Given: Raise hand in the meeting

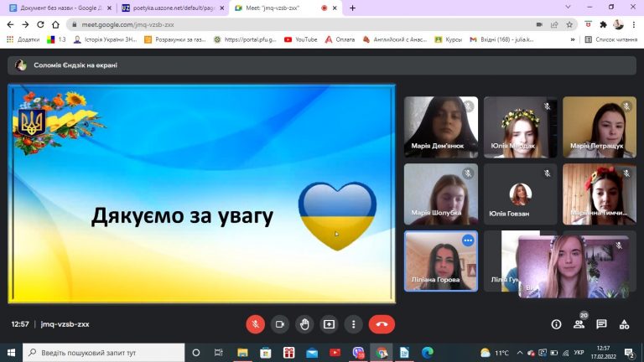Looking at the screenshot, I should click(x=304, y=324).
